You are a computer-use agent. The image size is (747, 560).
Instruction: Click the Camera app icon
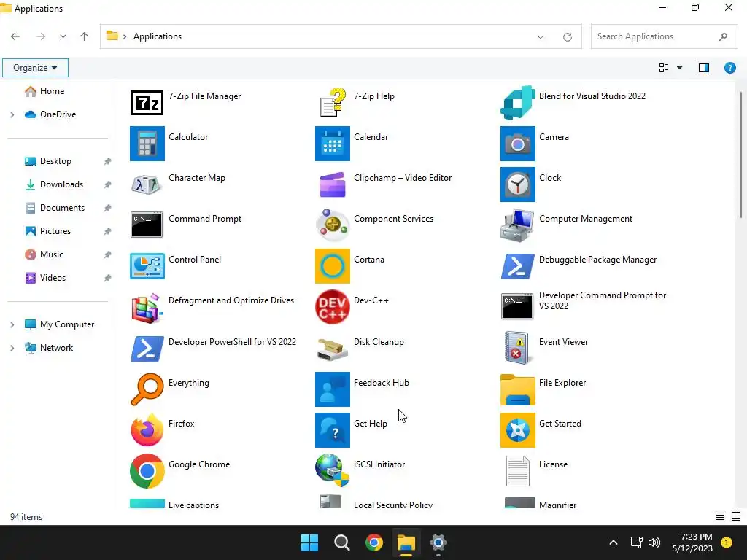point(518,144)
